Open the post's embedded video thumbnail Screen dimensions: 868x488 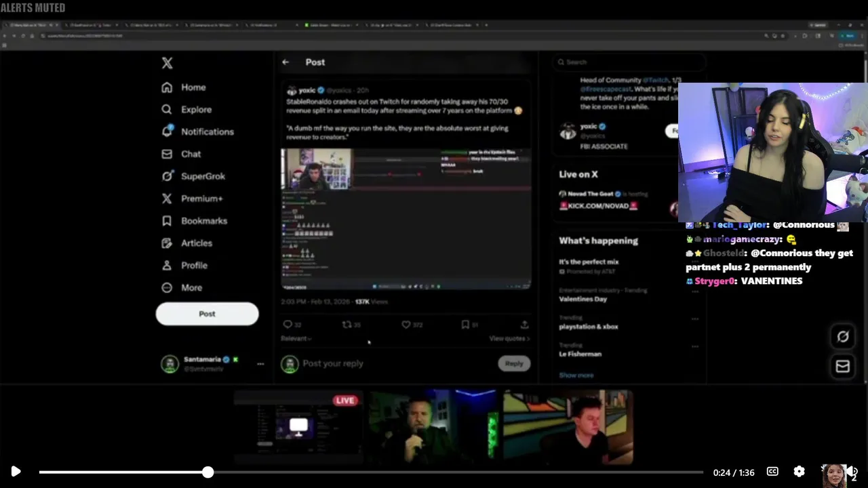[x=406, y=219]
